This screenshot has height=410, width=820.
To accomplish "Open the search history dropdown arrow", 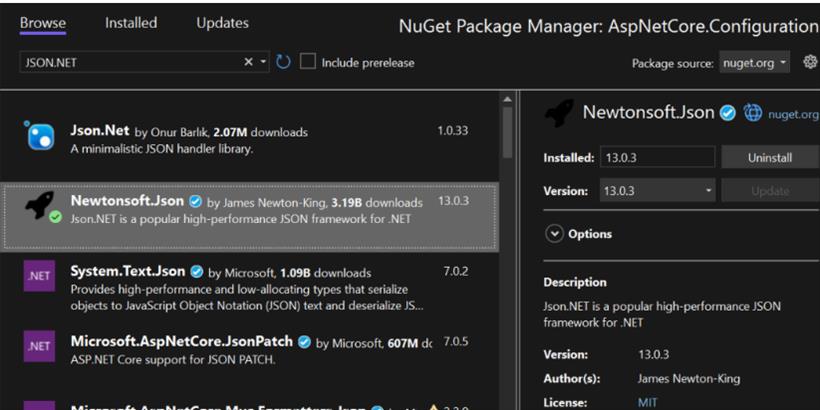I will 263,62.
